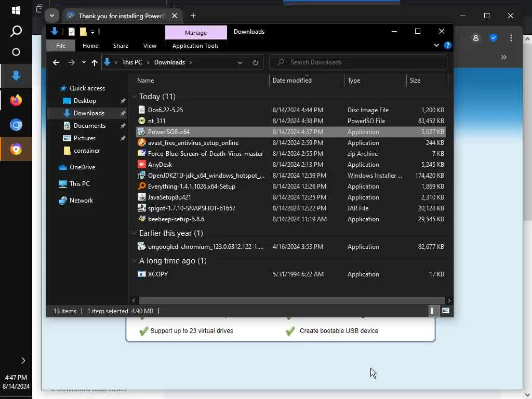Open a new browser tab
532x399 pixels.
(193, 16)
